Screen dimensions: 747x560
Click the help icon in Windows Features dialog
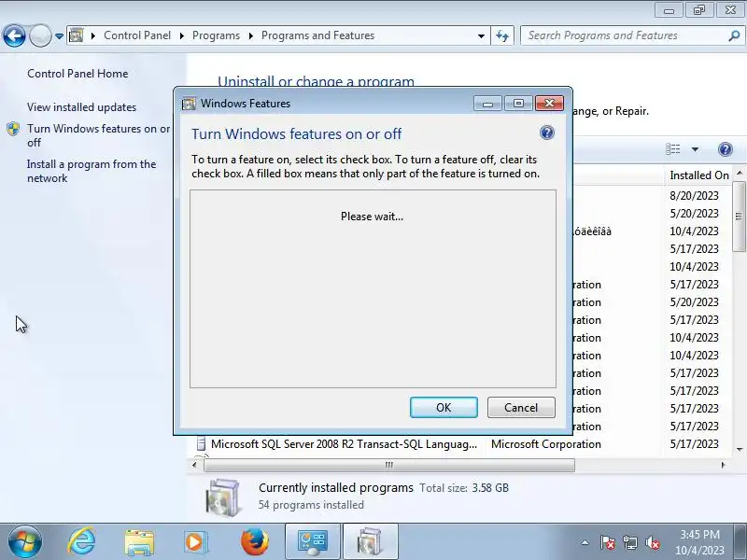(547, 133)
